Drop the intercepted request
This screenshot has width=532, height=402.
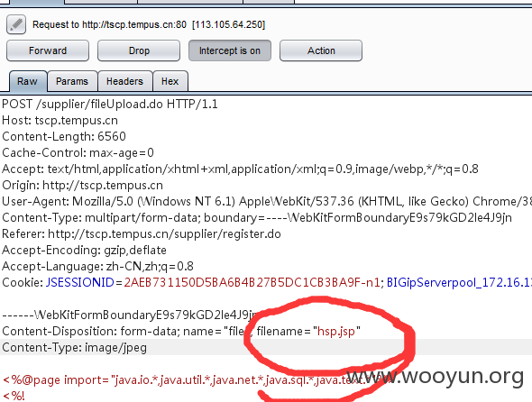pyautogui.click(x=139, y=50)
